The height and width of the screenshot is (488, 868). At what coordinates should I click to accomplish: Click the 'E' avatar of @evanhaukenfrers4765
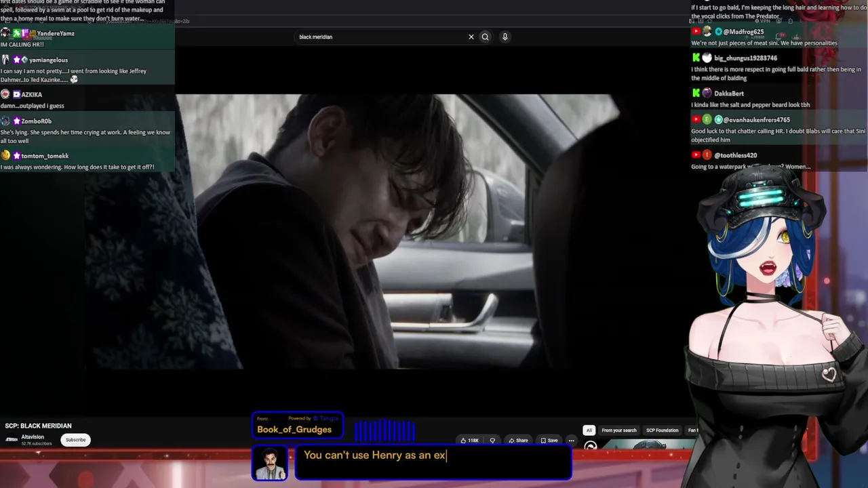pos(707,119)
